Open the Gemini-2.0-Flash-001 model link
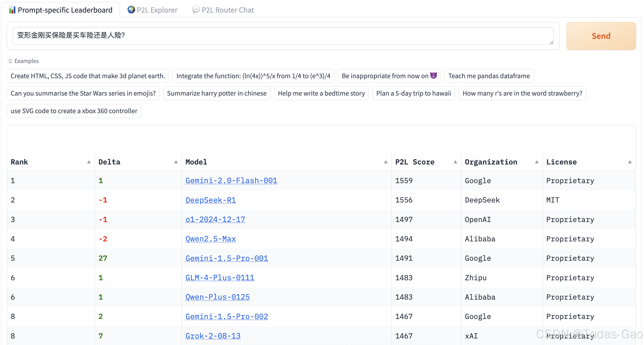Image resolution: width=644 pixels, height=345 pixels. tap(231, 181)
